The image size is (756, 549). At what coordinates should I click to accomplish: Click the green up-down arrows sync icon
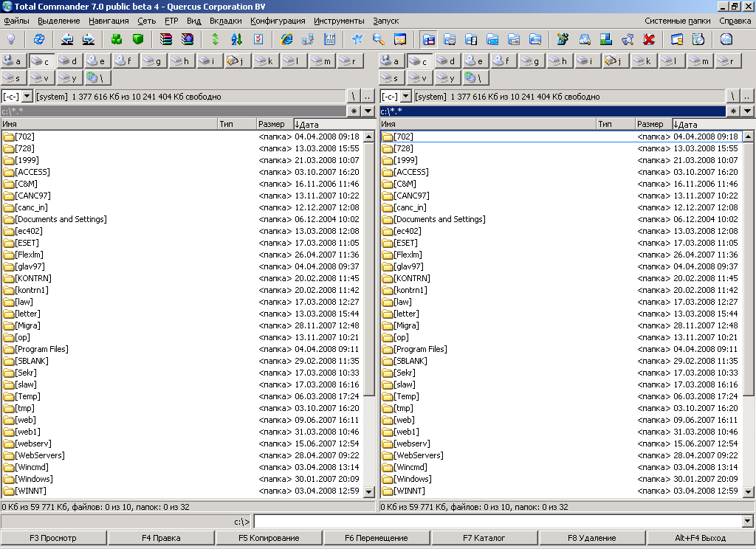click(x=215, y=39)
